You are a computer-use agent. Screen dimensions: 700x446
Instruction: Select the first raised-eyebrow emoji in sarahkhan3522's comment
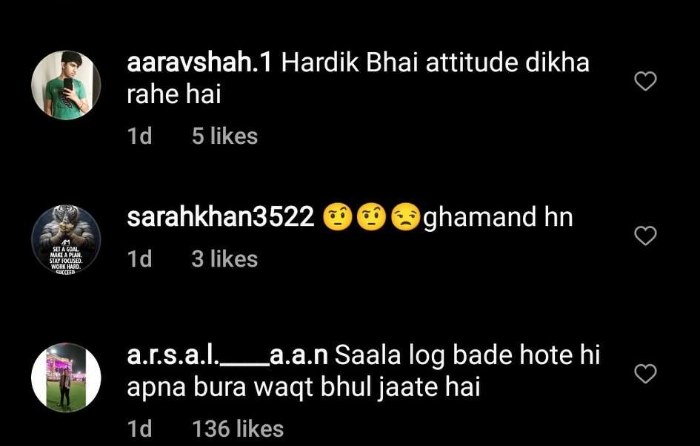338,217
